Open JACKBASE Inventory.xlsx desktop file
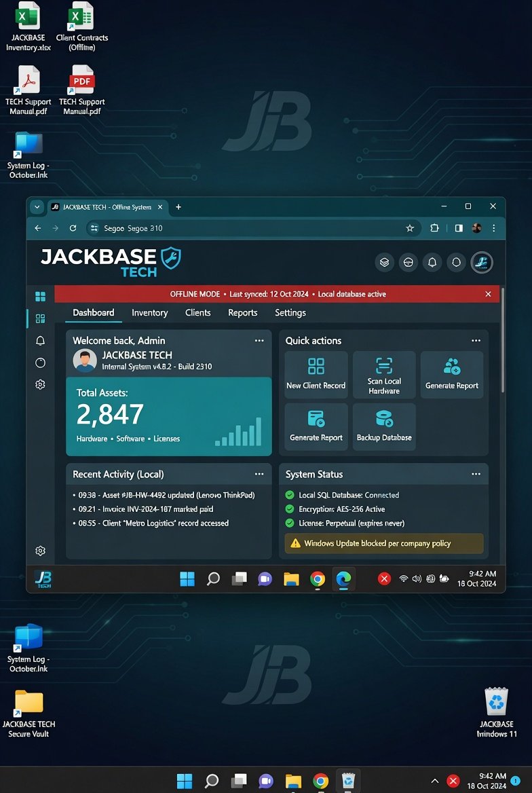532x793 pixels. click(28, 26)
